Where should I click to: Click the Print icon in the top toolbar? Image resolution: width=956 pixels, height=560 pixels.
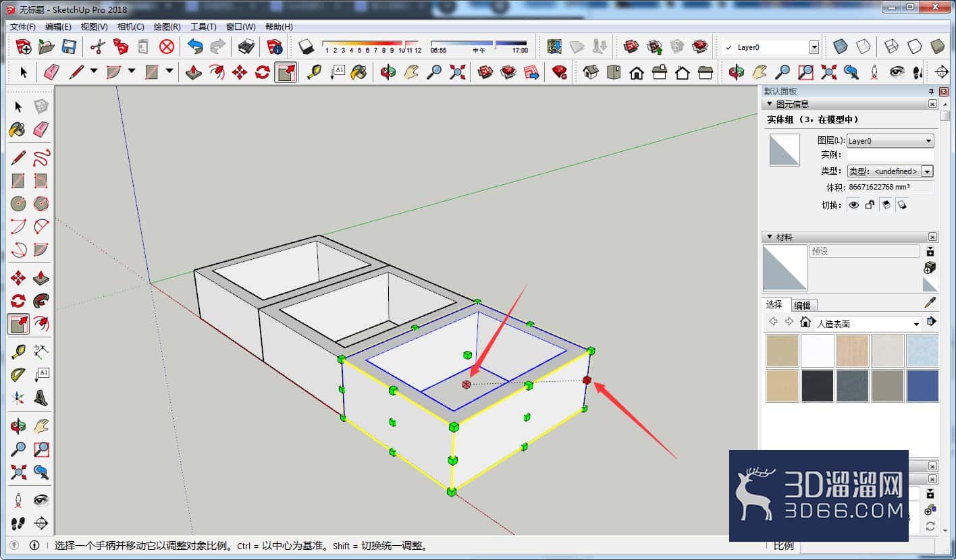[246, 47]
